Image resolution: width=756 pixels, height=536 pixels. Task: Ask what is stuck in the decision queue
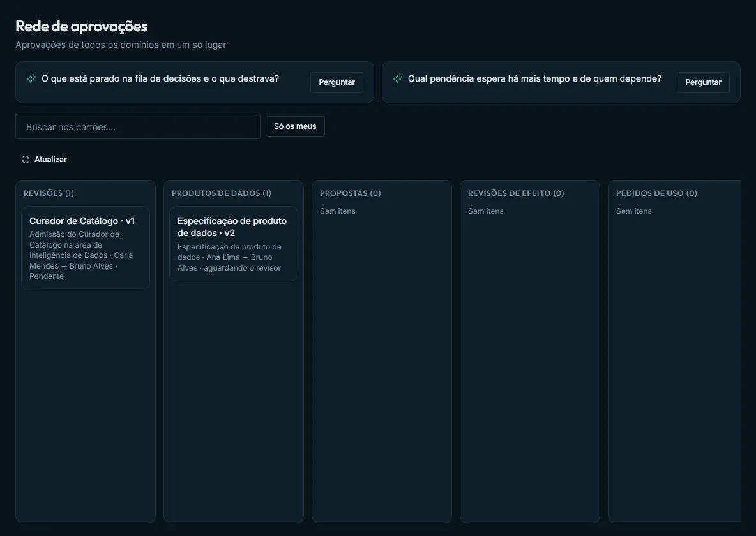[336, 82]
